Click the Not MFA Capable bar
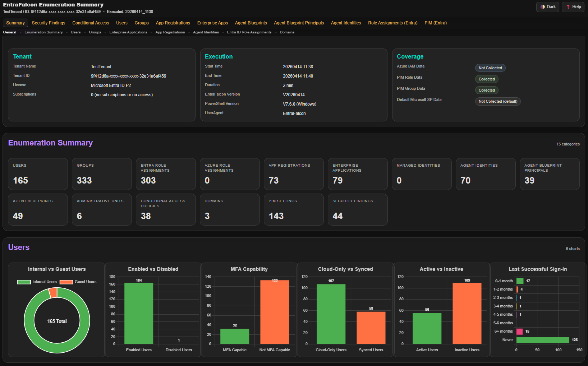The width and height of the screenshot is (588, 366). tap(275, 312)
